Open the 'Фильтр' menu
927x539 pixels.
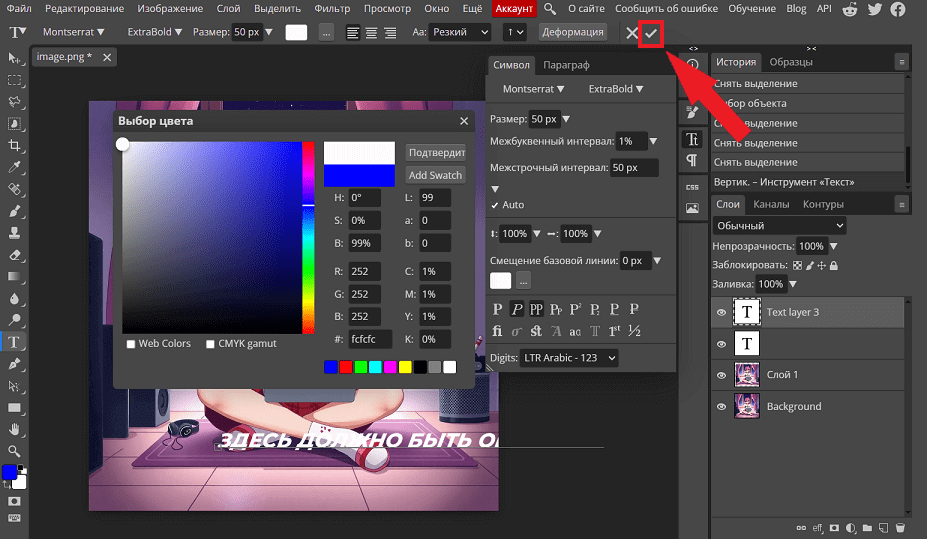[332, 9]
